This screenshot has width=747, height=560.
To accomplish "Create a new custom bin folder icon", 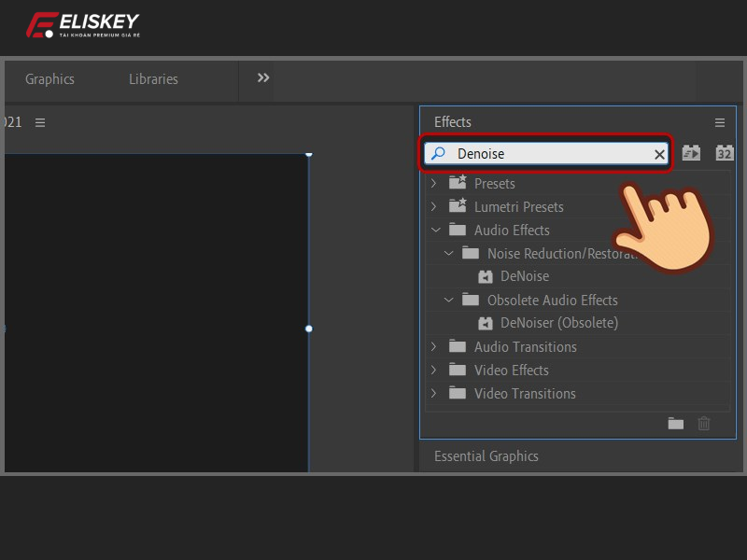I will tap(676, 424).
